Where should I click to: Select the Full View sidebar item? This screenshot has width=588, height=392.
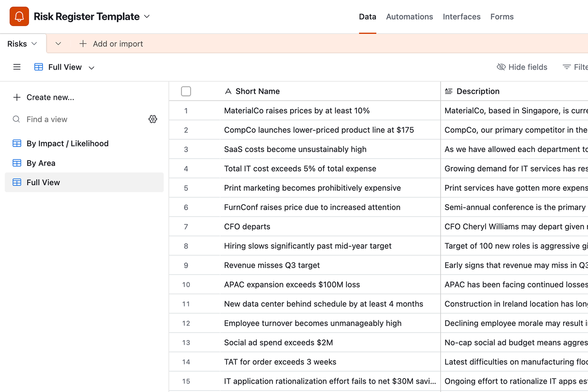[84, 183]
